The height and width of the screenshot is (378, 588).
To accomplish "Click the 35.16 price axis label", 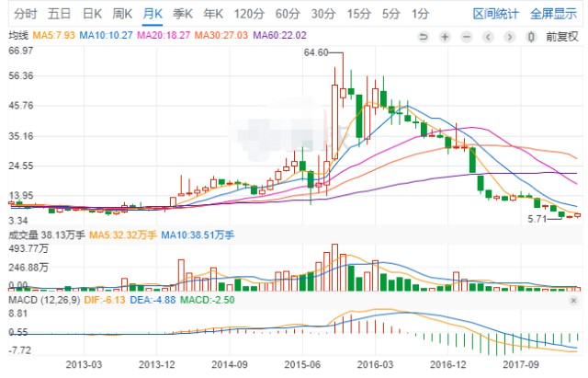I will pyautogui.click(x=21, y=136).
